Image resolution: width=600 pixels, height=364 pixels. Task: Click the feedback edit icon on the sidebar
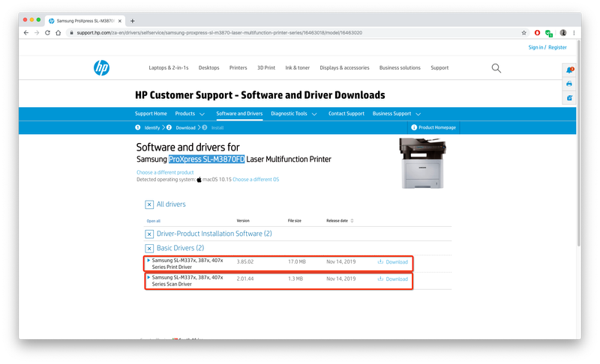(569, 98)
